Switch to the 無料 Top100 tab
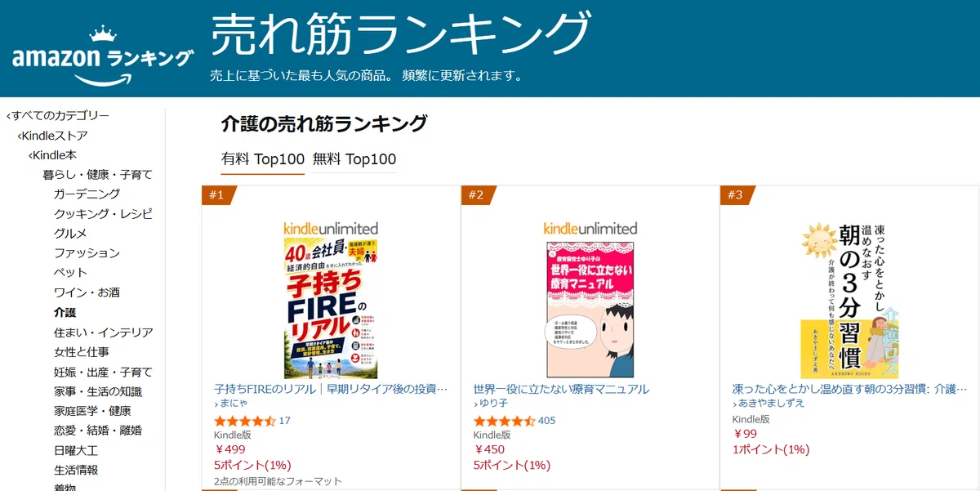 tap(354, 159)
